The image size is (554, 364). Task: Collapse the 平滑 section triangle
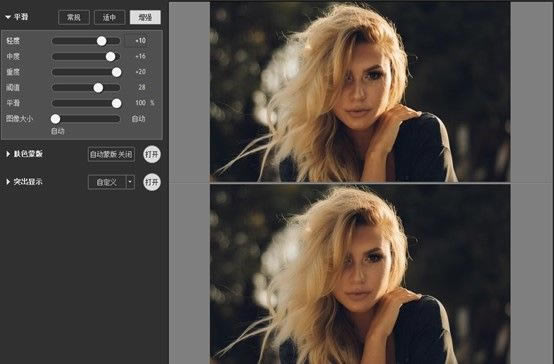pyautogui.click(x=8, y=17)
